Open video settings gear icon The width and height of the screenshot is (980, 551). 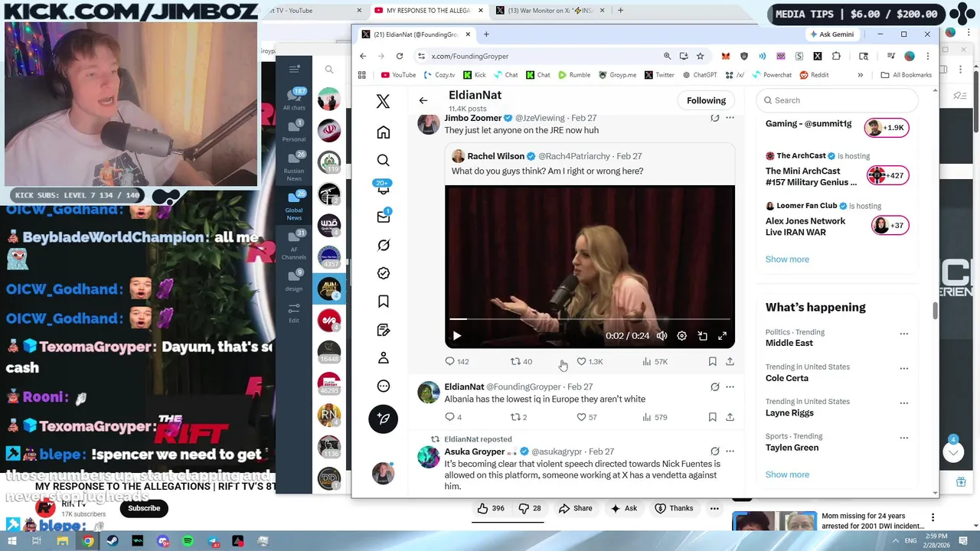tap(681, 336)
